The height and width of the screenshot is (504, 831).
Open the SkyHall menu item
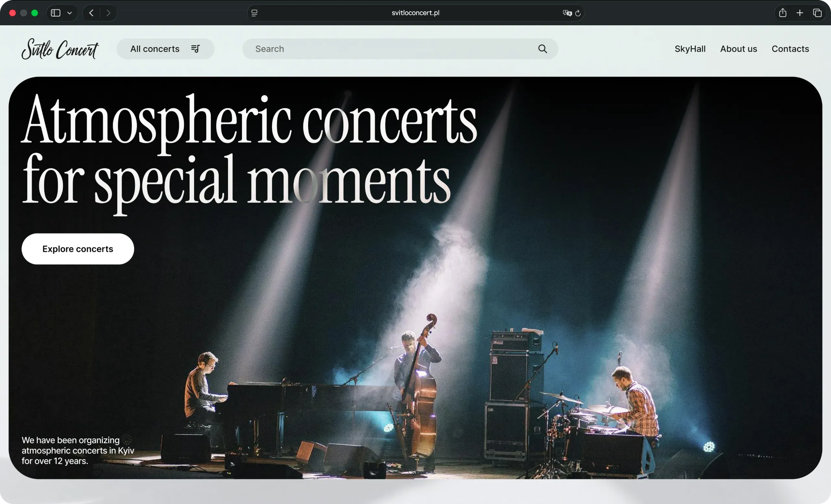[690, 49]
